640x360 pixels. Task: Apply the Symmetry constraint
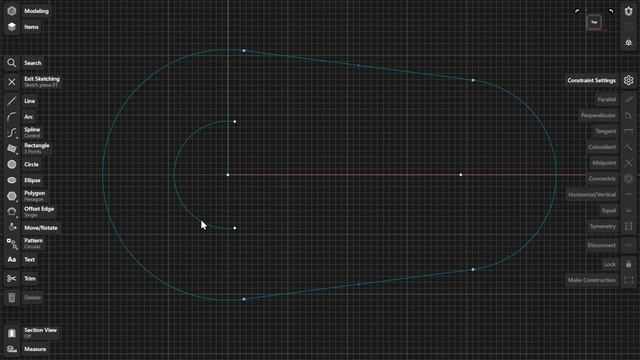click(629, 226)
